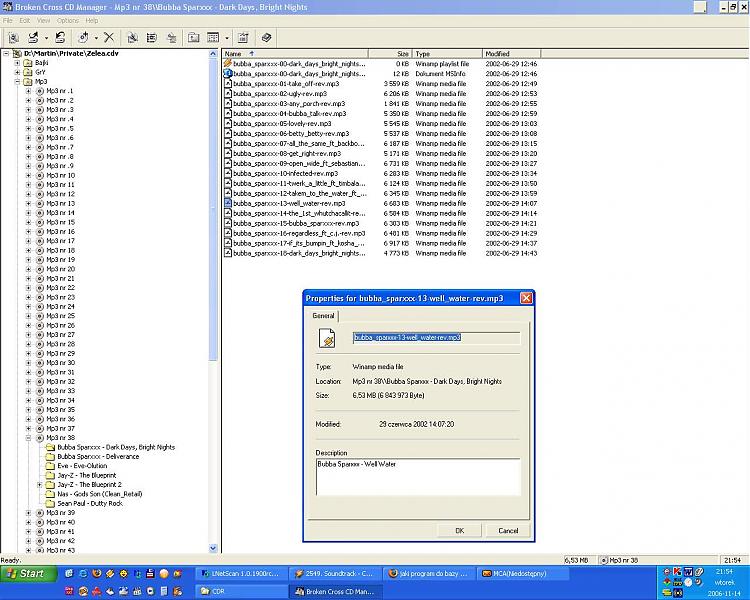This screenshot has height=600, width=750.
Task: Click the disc icon beside Mp3 nr 10
Action: point(40,176)
